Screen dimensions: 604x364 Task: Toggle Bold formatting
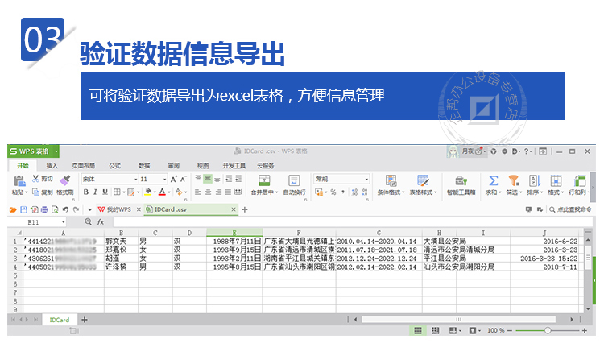pyautogui.click(x=85, y=192)
